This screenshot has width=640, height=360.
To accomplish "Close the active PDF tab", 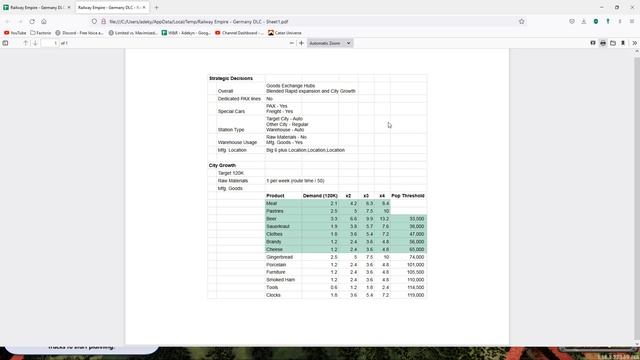I will (144, 7).
